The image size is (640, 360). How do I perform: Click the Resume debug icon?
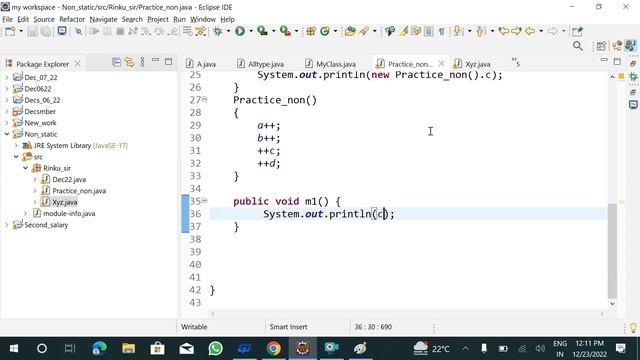(x=94, y=31)
